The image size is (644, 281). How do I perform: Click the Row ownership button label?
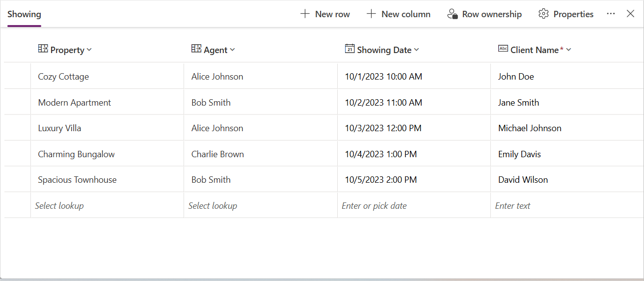[x=492, y=14]
